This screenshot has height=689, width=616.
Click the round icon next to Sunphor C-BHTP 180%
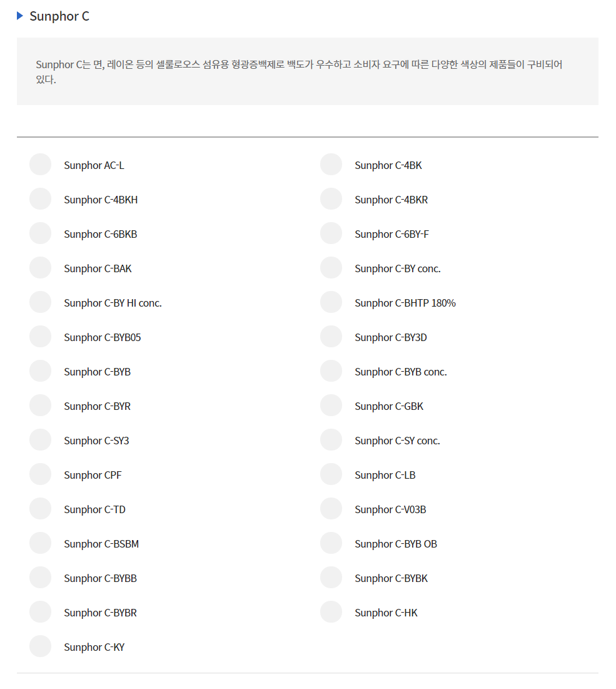pos(331,302)
